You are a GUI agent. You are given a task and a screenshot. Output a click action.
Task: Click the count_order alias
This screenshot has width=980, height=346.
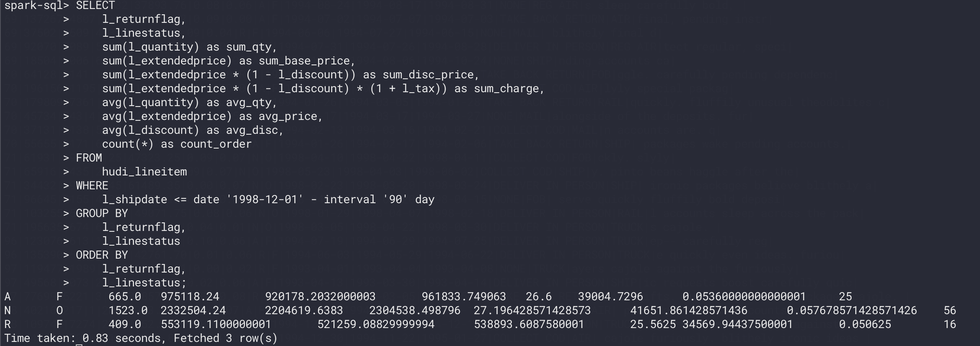216,144
